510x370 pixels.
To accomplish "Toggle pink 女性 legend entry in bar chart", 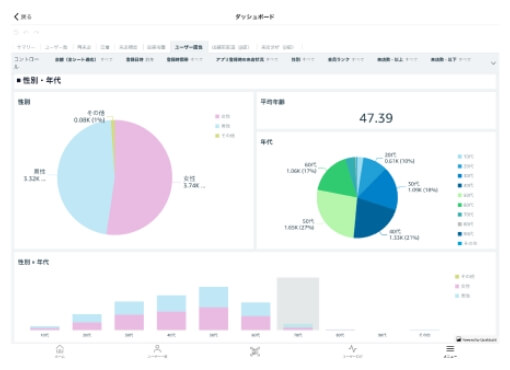I will pyautogui.click(x=462, y=286).
